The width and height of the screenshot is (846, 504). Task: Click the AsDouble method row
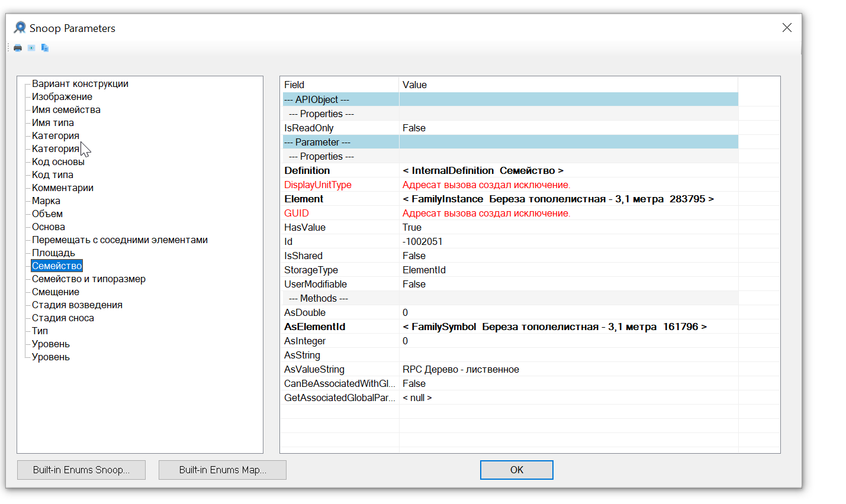[x=510, y=312]
